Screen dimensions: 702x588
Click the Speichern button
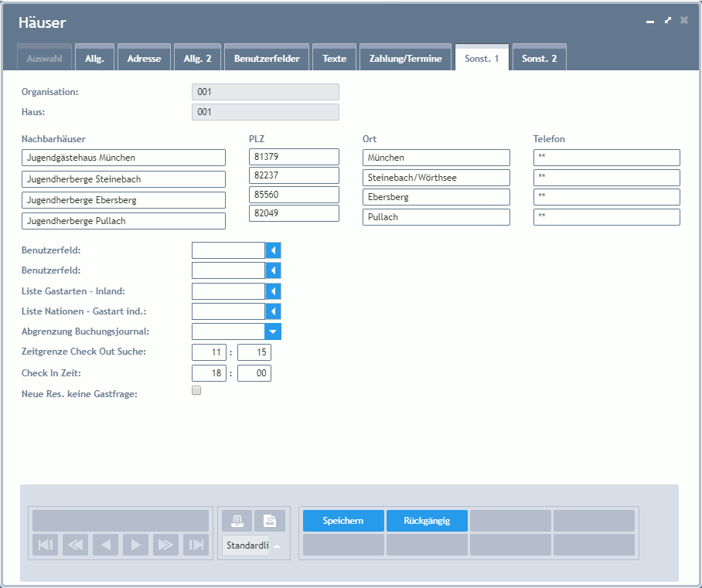343,521
